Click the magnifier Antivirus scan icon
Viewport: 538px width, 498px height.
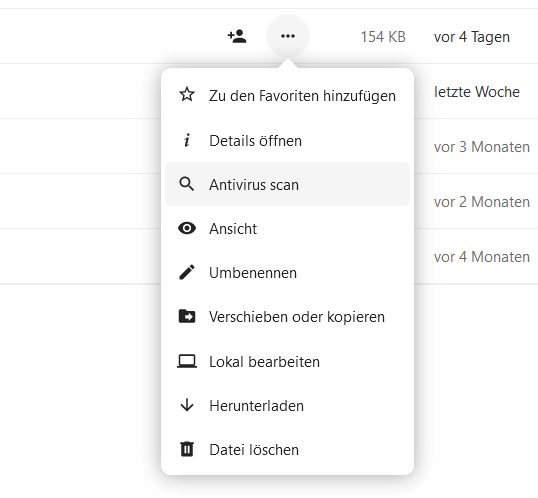tap(187, 184)
